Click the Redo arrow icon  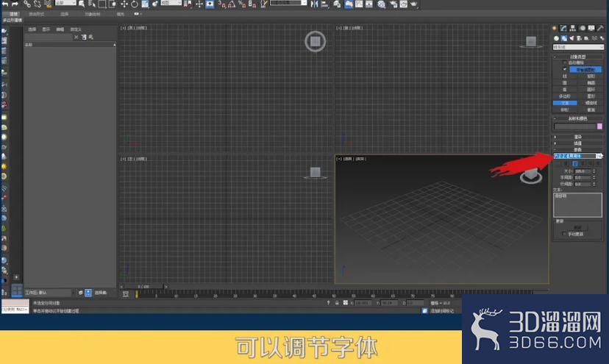pos(15,4)
